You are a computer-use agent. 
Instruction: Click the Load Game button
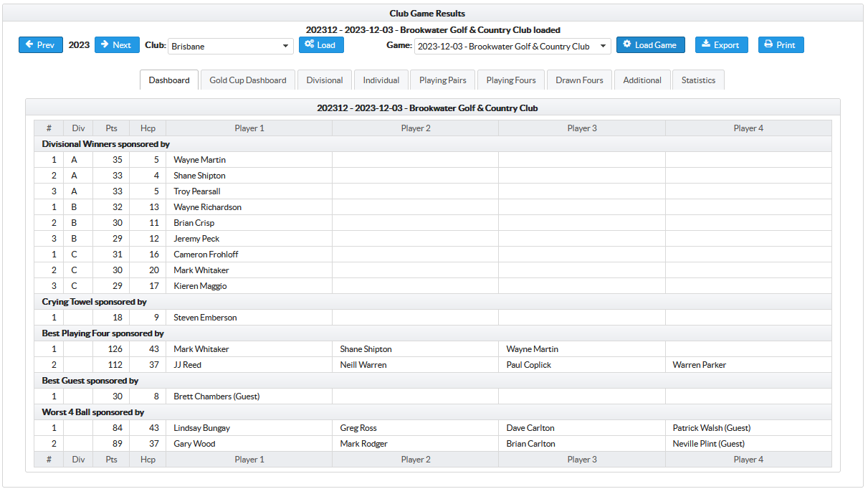[650, 45]
